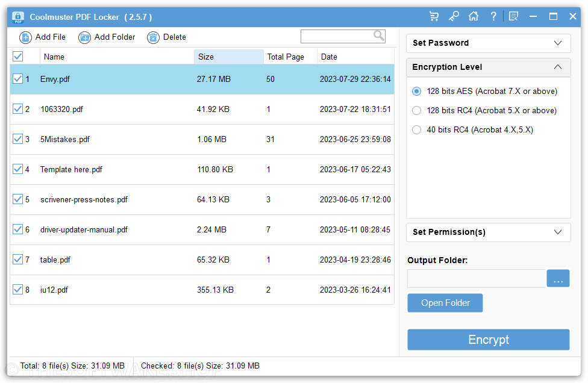Click the 64.13 KB size cell
This screenshot has width=588, height=383.
tap(213, 199)
